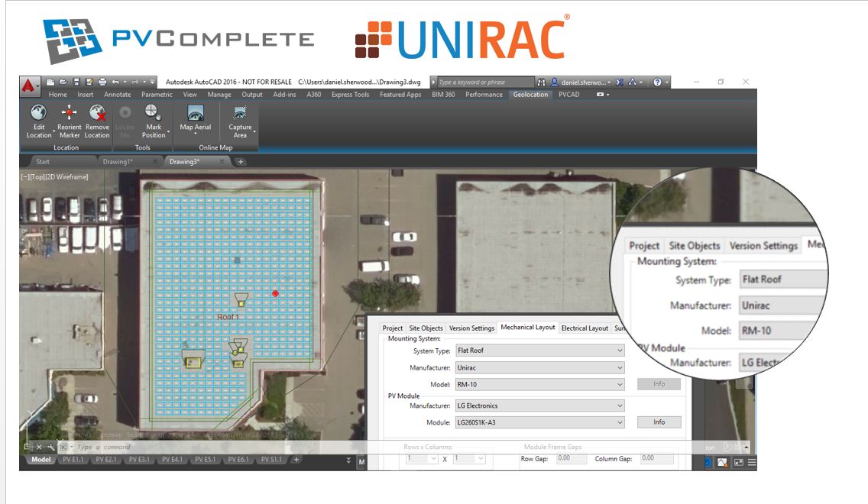
Task: Open the Geolocation ribbon tab
Action: pos(530,95)
